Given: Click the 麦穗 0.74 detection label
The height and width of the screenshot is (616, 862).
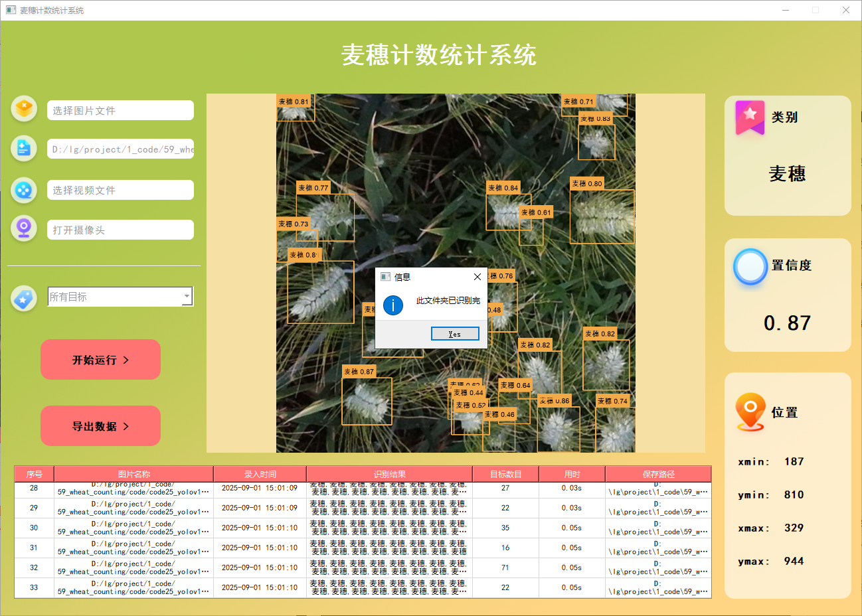Looking at the screenshot, I should coord(612,401).
